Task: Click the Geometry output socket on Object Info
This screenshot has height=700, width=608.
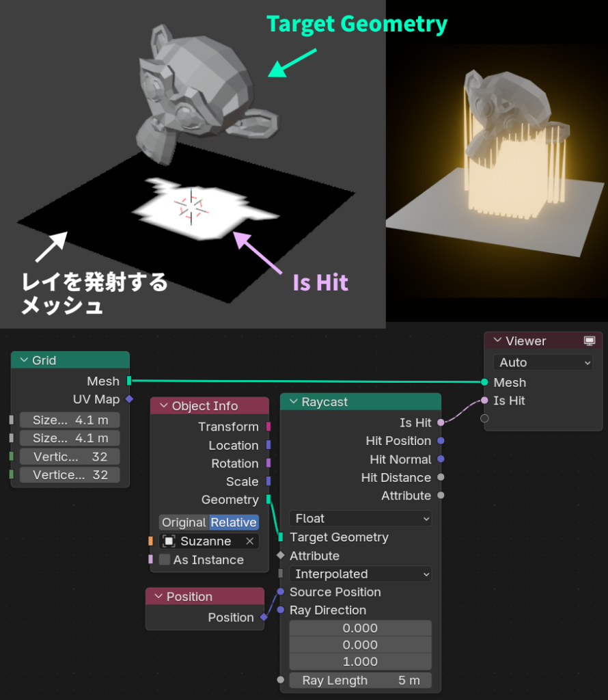Action: pos(268,500)
